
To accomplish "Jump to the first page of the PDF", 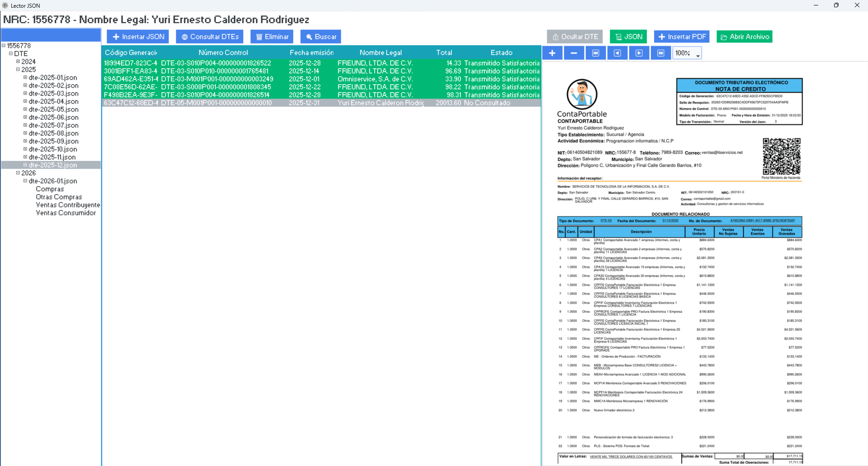I will tap(595, 53).
